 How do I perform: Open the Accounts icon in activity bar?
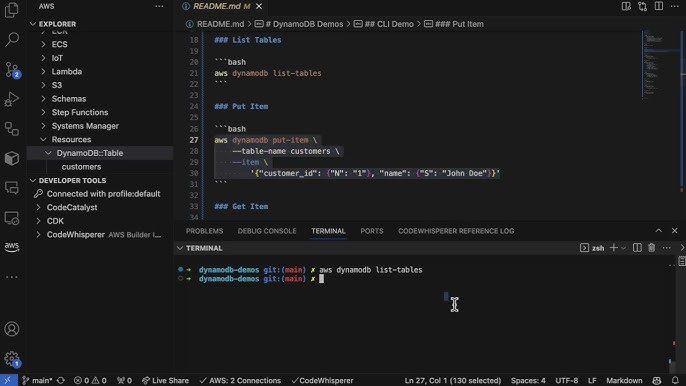coord(12,329)
